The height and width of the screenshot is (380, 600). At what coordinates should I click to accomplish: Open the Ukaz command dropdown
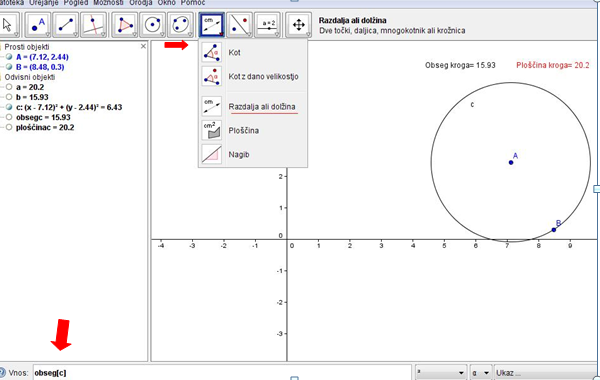[x=546, y=372]
